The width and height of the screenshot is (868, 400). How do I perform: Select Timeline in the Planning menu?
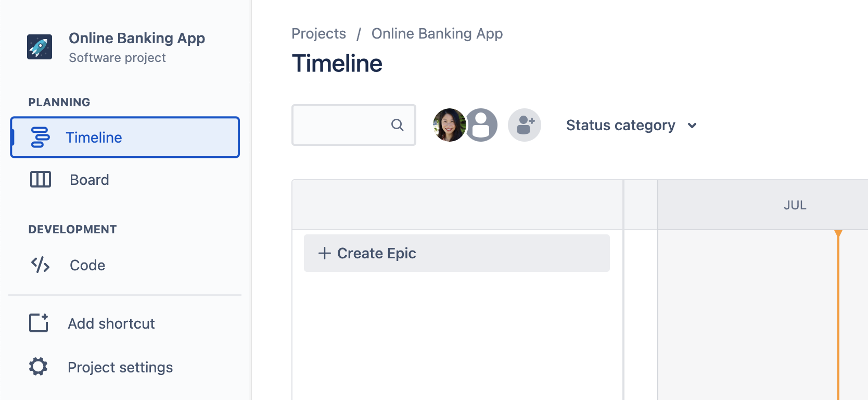coord(94,137)
